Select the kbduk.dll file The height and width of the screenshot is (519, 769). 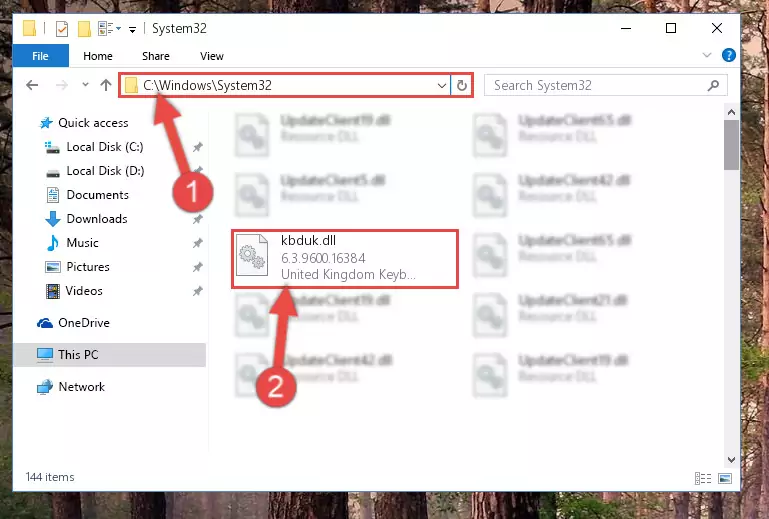pos(345,259)
